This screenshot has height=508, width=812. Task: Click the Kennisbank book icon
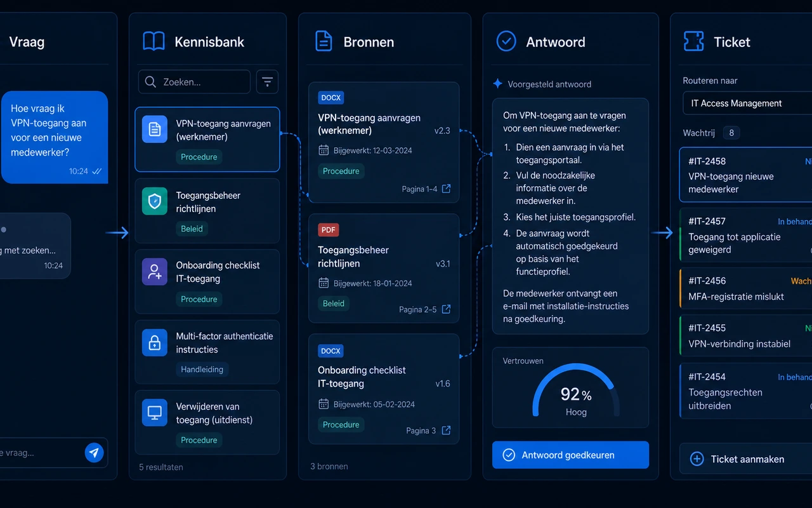click(x=154, y=42)
